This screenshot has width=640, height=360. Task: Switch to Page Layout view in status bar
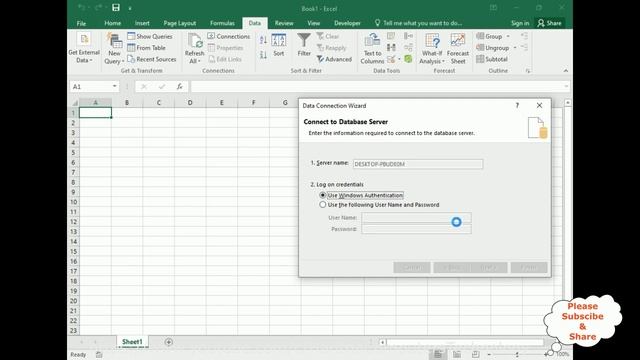point(457,354)
